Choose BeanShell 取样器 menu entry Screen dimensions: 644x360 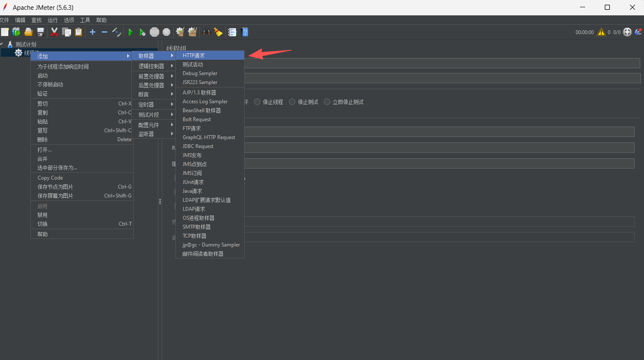tap(210, 110)
